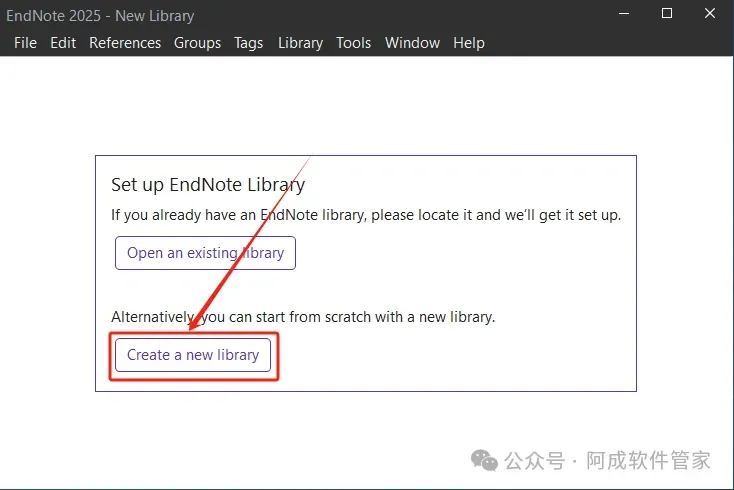Click Create a new library button
734x490 pixels.
193,355
